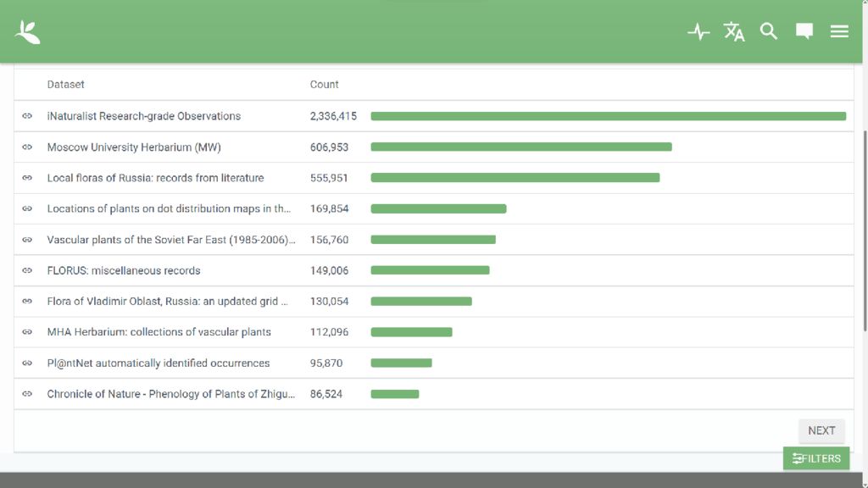Open the system health pulse icon
The height and width of the screenshot is (488, 868).
(x=698, y=31)
